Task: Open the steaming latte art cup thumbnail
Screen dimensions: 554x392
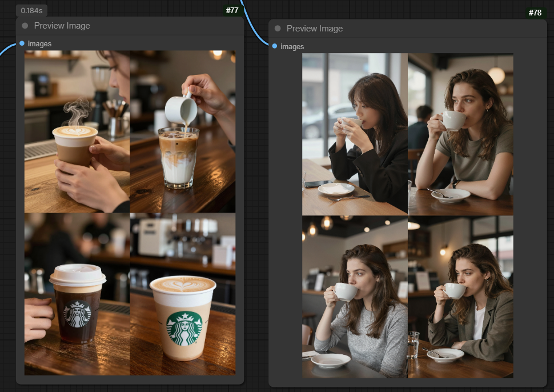Action: tap(77, 131)
